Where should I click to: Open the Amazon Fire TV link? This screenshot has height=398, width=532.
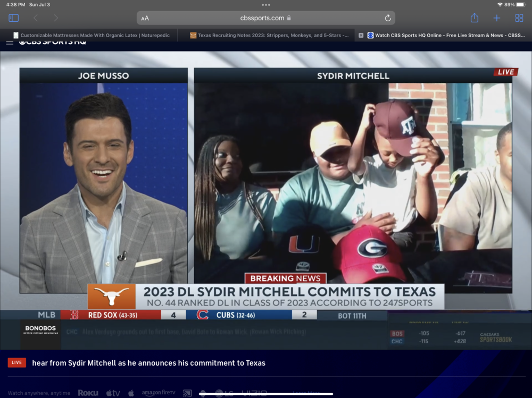tap(159, 393)
